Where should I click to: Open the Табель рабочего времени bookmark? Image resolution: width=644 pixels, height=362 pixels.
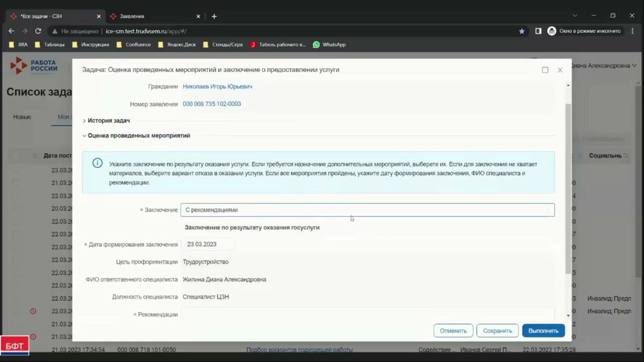click(x=278, y=44)
